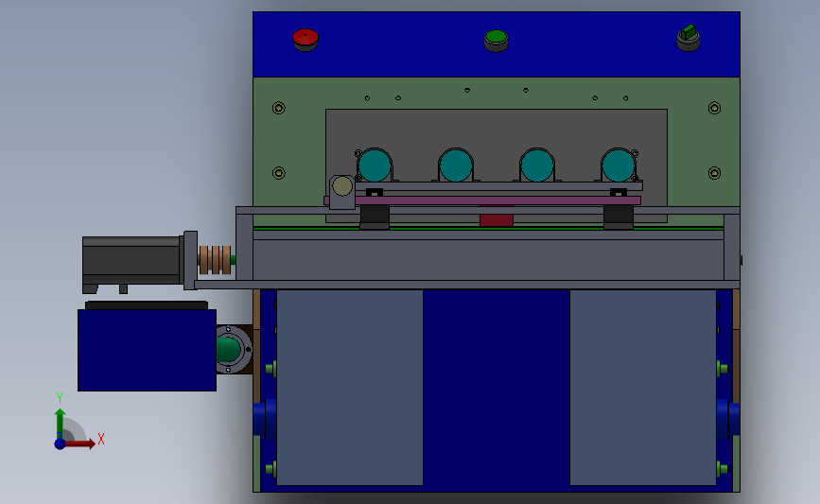Select the leftmost teal bearing cylinder
The width and height of the screenshot is (820, 504).
pos(375,165)
